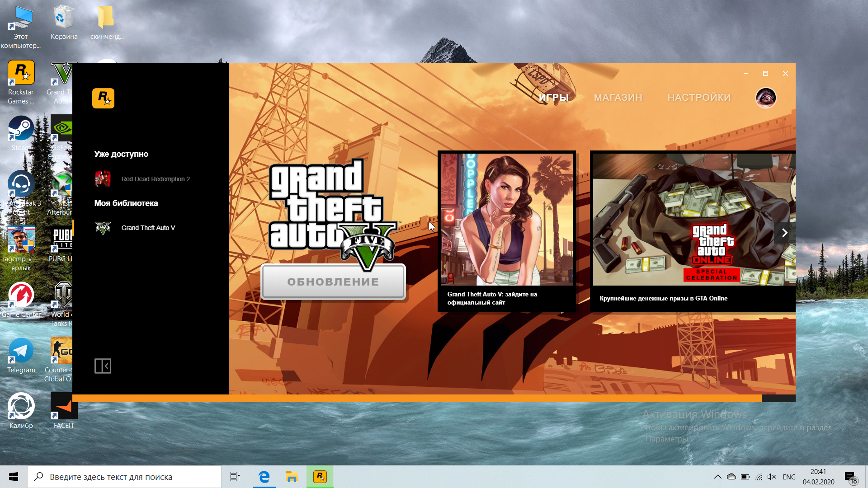868x488 pixels.
Task: Open the Steam desktop shortcut
Action: [21, 133]
